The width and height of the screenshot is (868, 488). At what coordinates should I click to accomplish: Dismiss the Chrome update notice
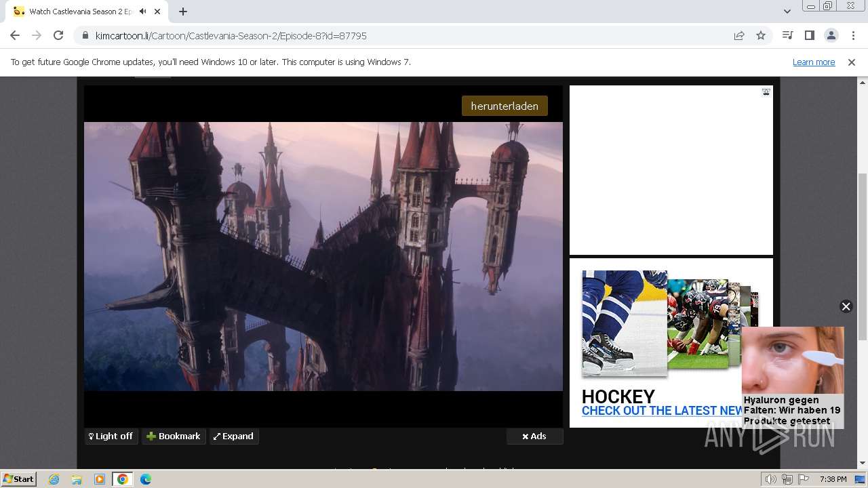[x=852, y=62]
